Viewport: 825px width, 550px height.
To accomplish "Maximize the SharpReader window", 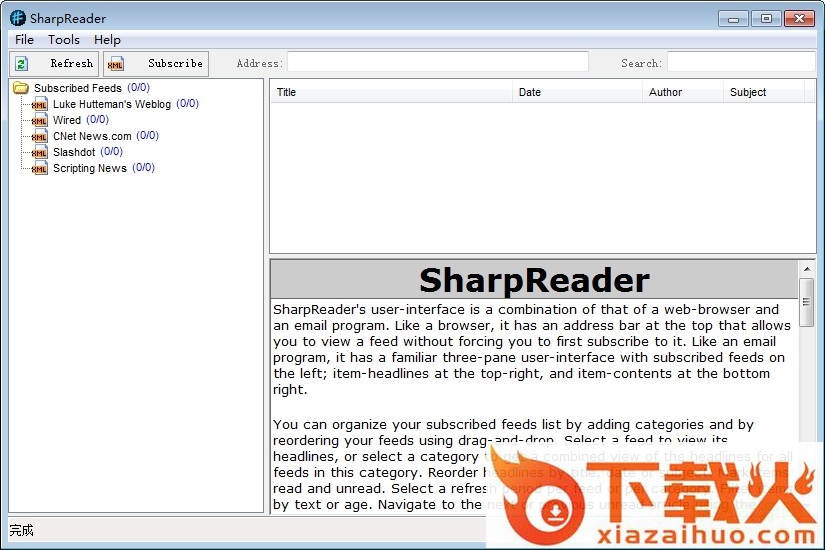I will coord(766,19).
